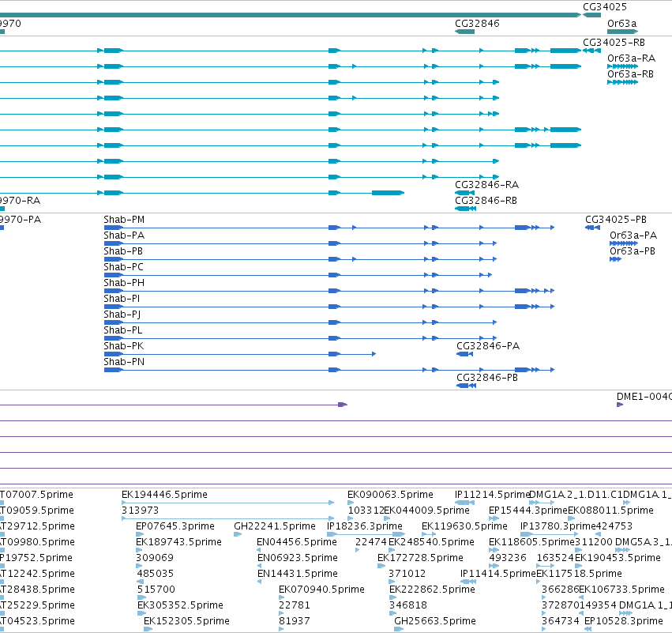Click the 9970-PA protein label

(21, 220)
